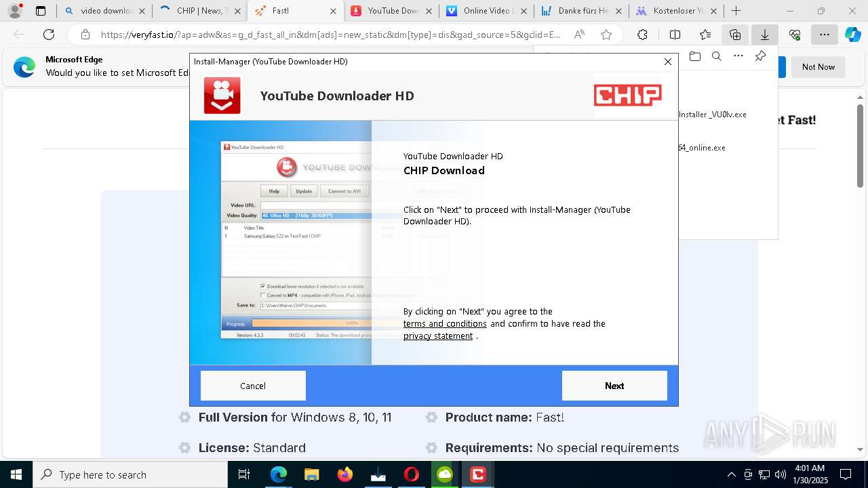The width and height of the screenshot is (868, 488).
Task: Open the Windows Start menu
Action: pos(16,474)
